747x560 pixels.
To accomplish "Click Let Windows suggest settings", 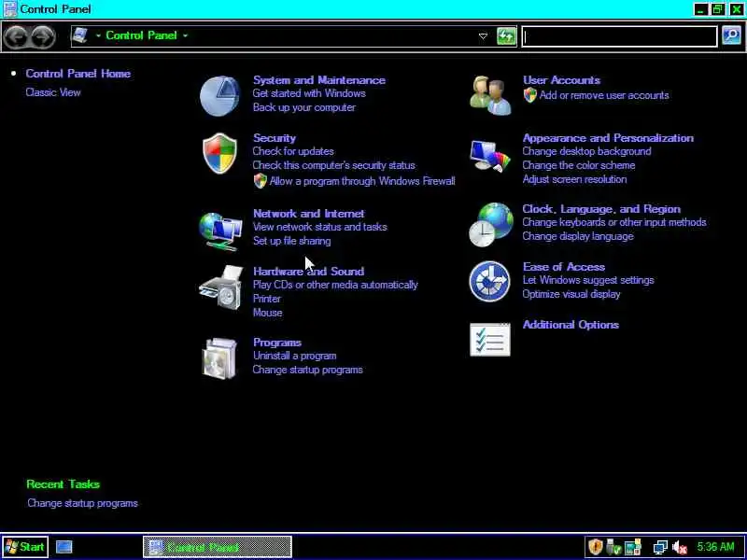I will point(588,280).
